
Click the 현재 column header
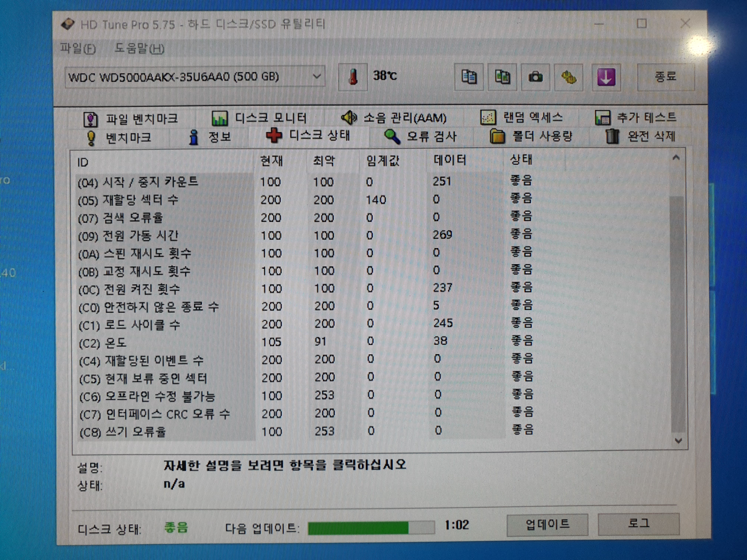pos(272,161)
